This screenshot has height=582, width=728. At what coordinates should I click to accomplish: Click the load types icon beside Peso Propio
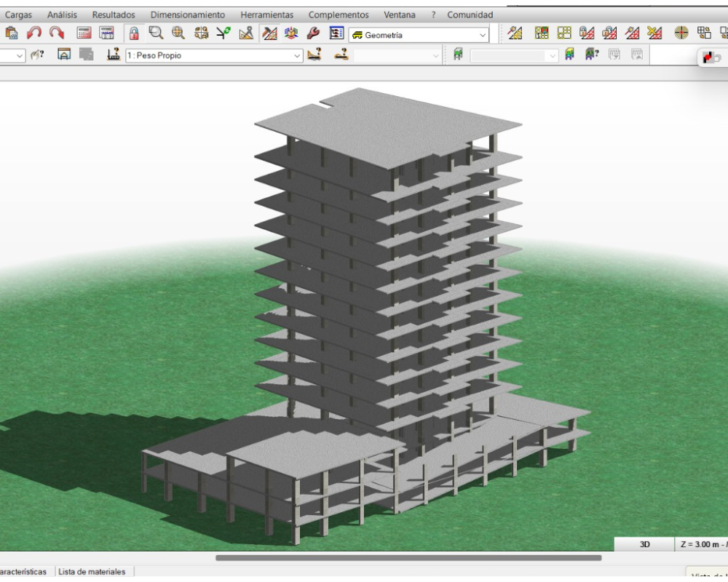pos(113,55)
